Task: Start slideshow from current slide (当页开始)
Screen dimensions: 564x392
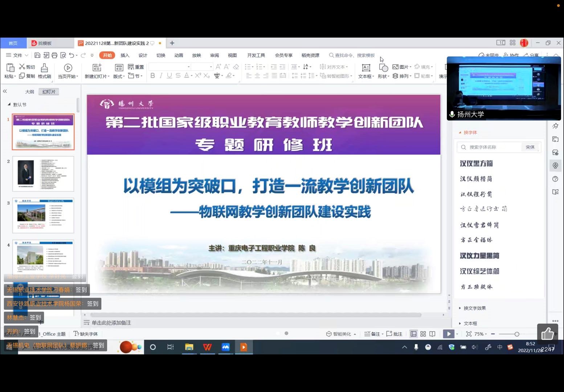Action: (68, 68)
